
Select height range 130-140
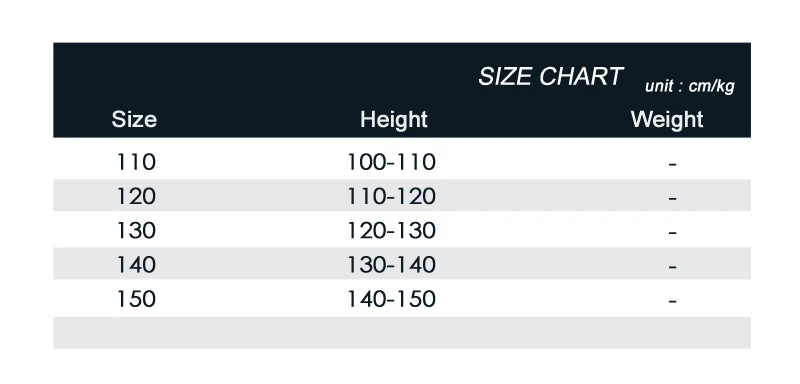tap(391, 265)
